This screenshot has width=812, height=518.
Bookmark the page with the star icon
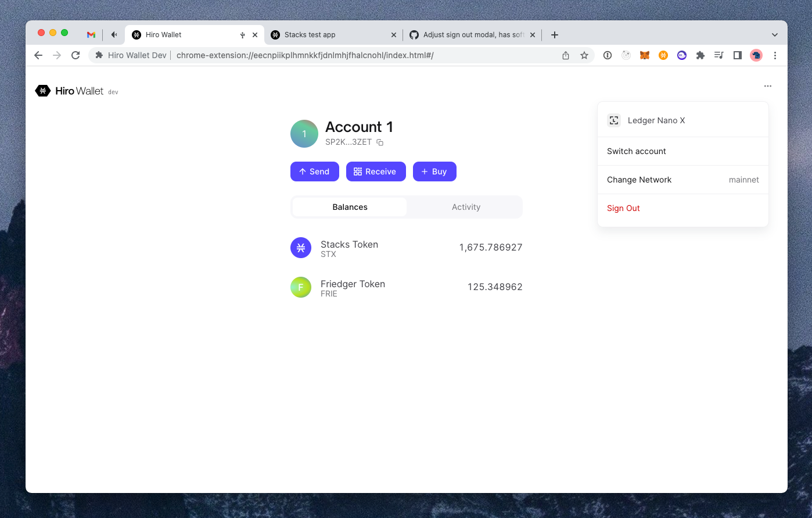pyautogui.click(x=584, y=55)
